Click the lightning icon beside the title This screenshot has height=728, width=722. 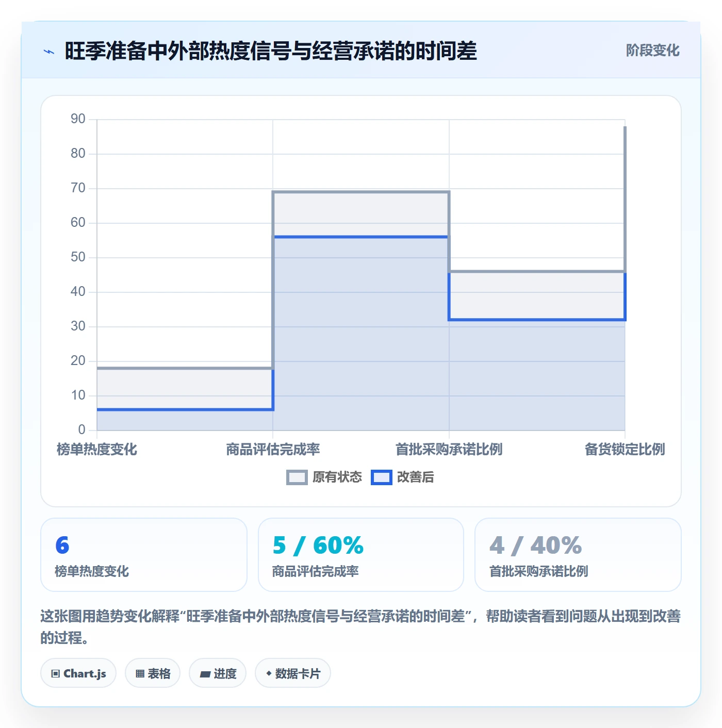pyautogui.click(x=49, y=52)
